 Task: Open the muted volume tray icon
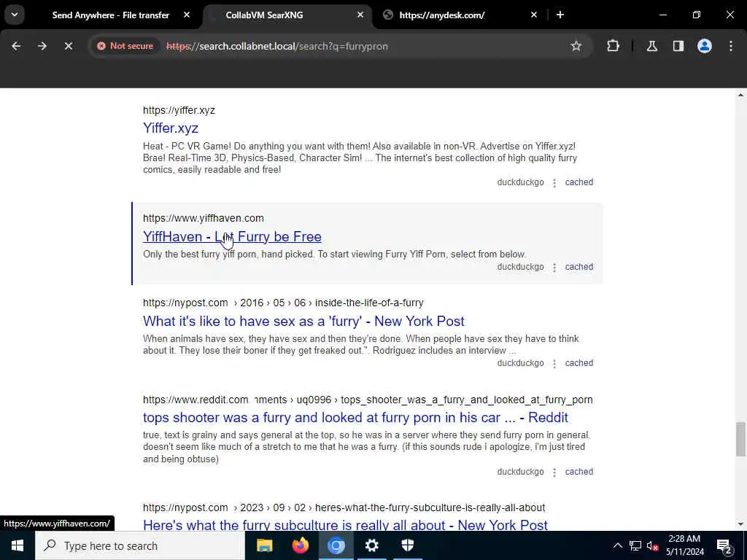coord(653,545)
